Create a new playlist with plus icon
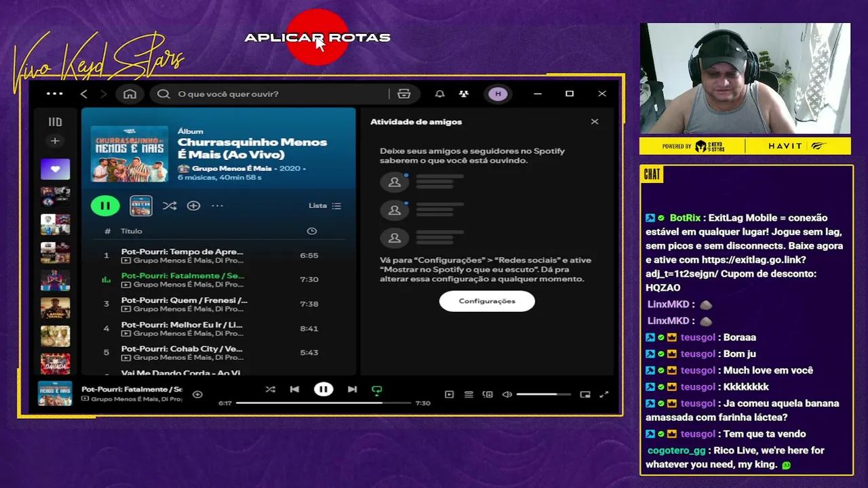 (55, 141)
